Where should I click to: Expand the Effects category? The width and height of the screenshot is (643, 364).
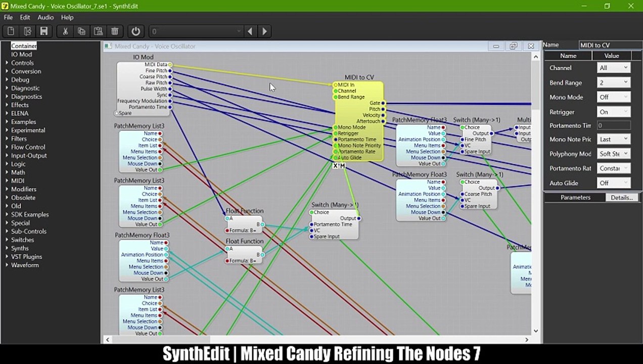pyautogui.click(x=7, y=105)
